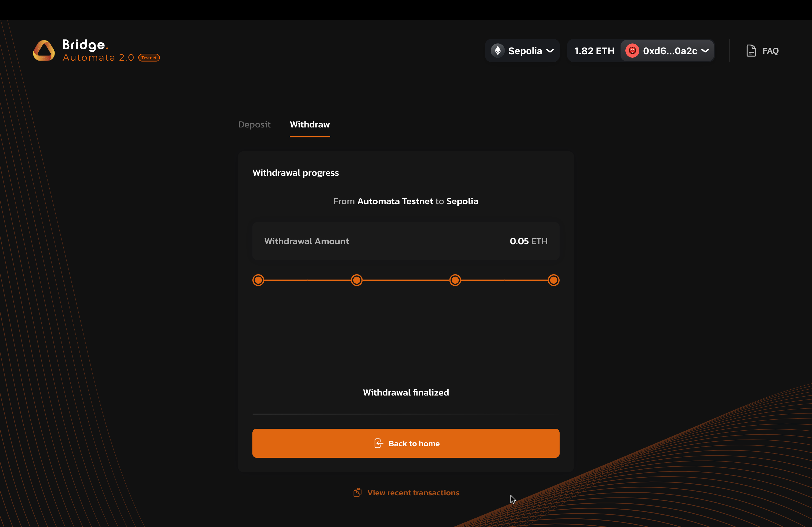
Task: Click the Testnet badge next to Automata 2.0
Action: click(149, 58)
